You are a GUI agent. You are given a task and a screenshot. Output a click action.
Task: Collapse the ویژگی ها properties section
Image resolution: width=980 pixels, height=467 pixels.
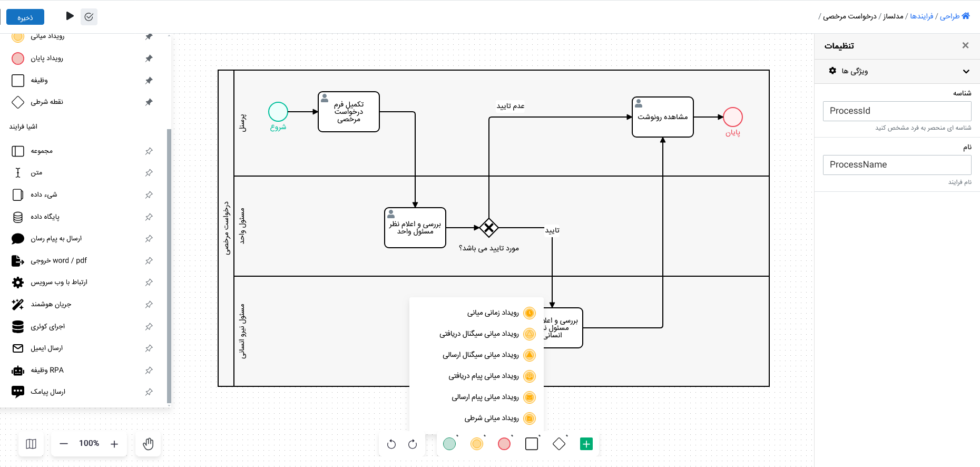click(x=966, y=71)
